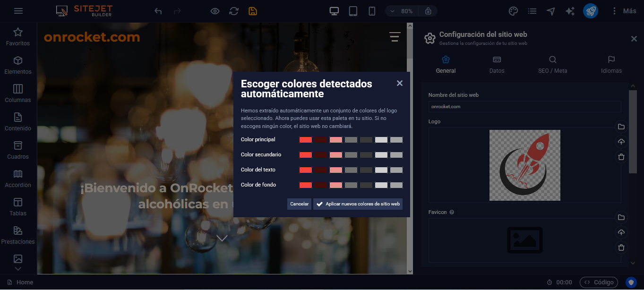Browse files for Logo folder icon
This screenshot has height=290, width=644.
tap(621, 127)
